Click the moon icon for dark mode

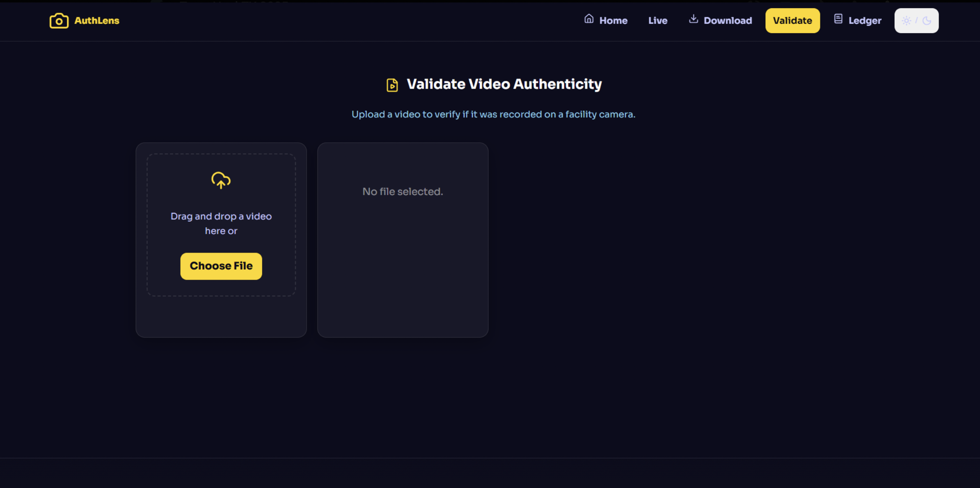coord(927,21)
